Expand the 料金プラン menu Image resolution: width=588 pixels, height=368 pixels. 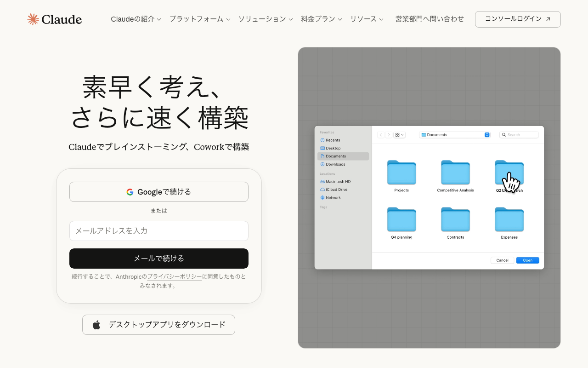coord(322,19)
